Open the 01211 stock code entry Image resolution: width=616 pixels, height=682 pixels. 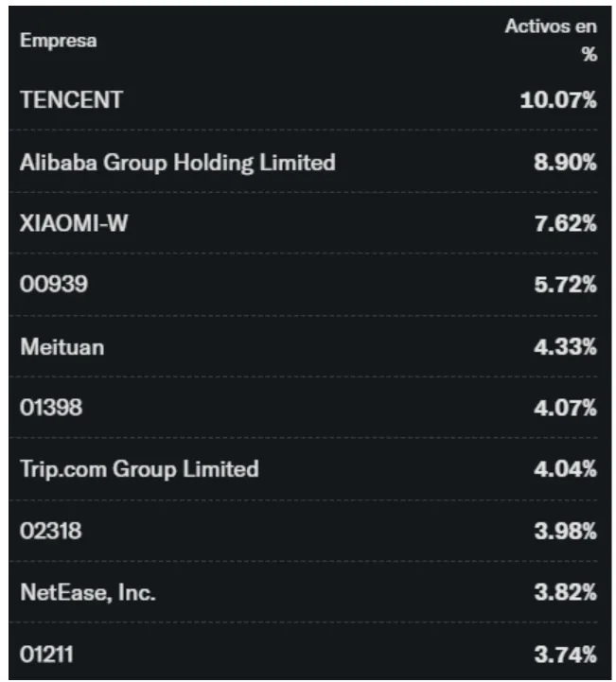[x=46, y=655]
